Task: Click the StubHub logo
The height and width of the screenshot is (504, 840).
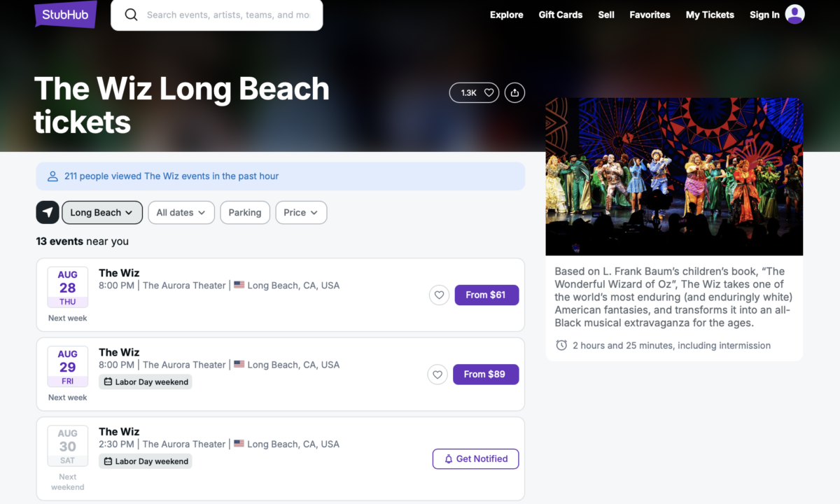Action: 66,15
